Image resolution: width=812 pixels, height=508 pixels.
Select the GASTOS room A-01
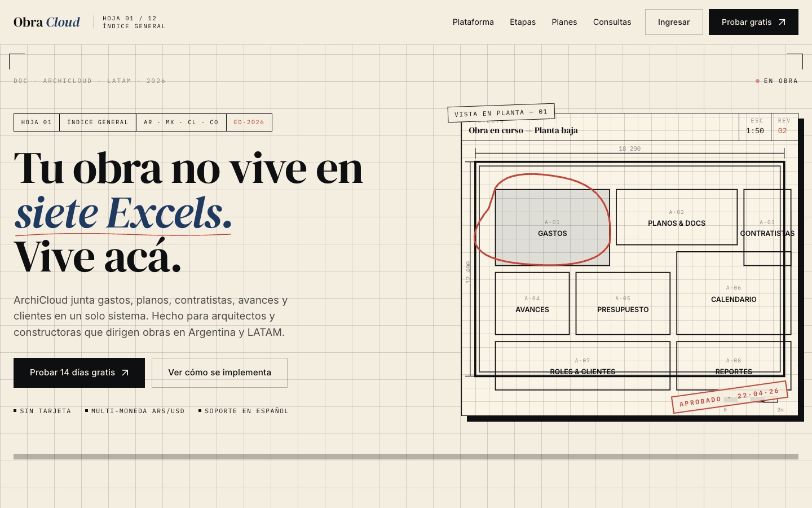552,227
